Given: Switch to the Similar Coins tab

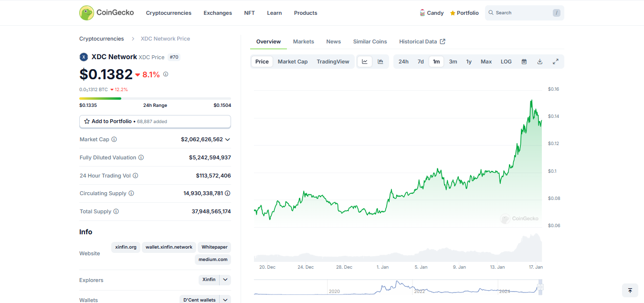Looking at the screenshot, I should point(370,42).
